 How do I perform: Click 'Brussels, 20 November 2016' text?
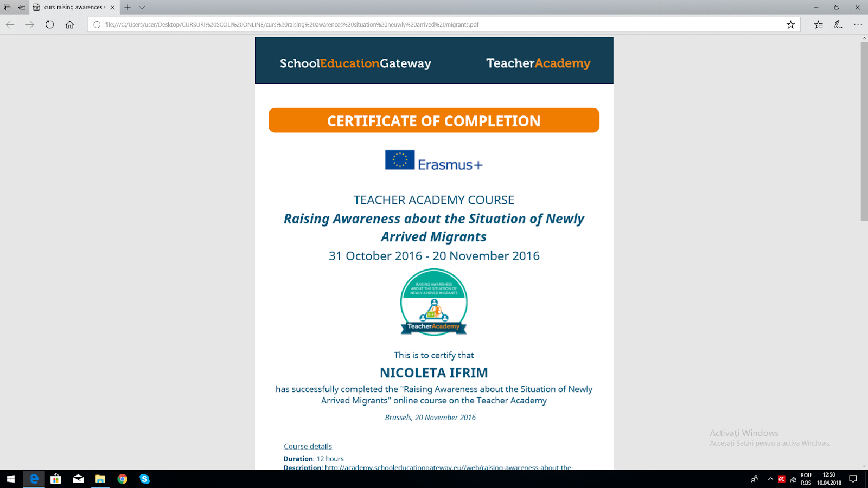tap(430, 418)
